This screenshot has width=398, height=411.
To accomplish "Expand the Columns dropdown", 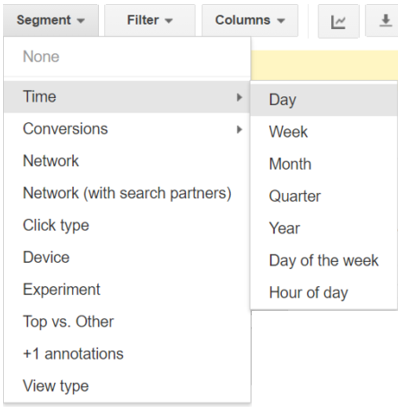I will [250, 20].
